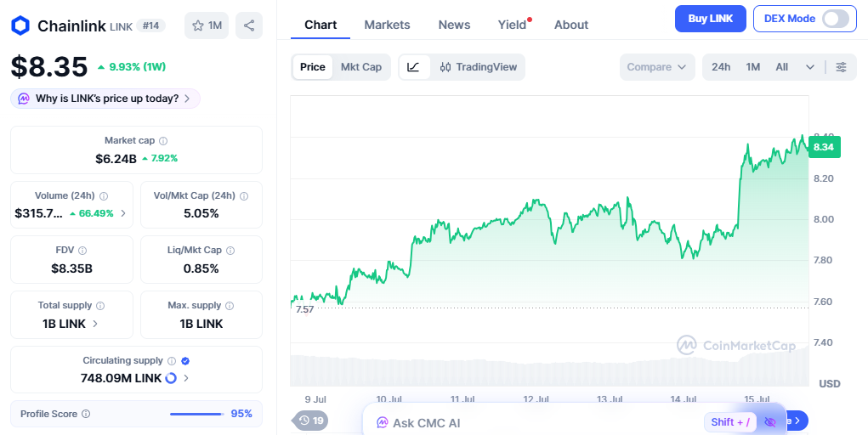Show Market cap info tooltip icon
The width and height of the screenshot is (868, 435).
pyautogui.click(x=163, y=141)
